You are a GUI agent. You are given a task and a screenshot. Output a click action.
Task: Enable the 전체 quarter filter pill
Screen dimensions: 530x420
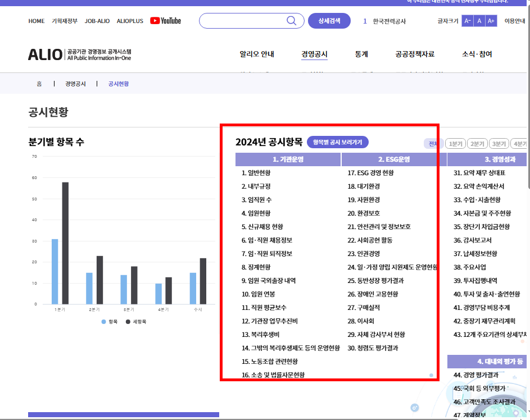click(432, 143)
